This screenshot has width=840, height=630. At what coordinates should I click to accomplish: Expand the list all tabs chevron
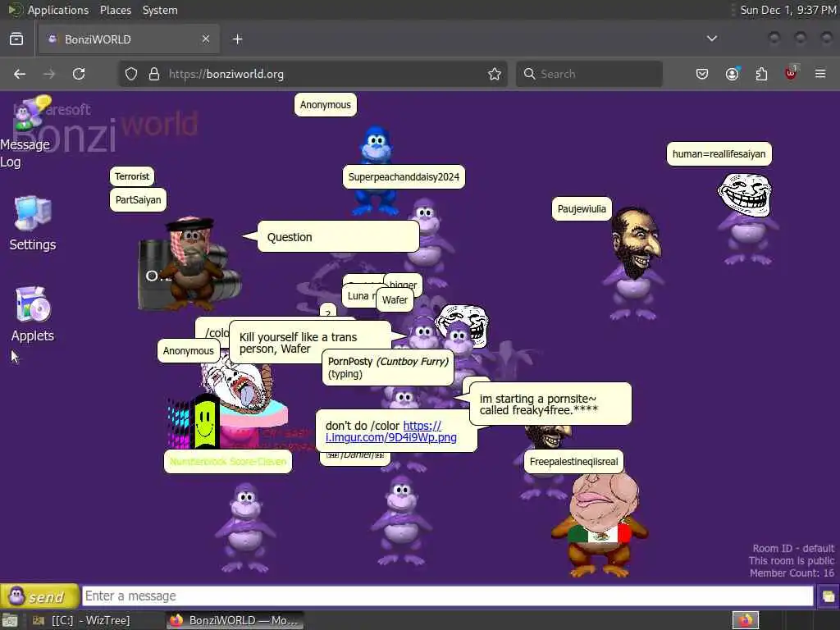coord(712,39)
